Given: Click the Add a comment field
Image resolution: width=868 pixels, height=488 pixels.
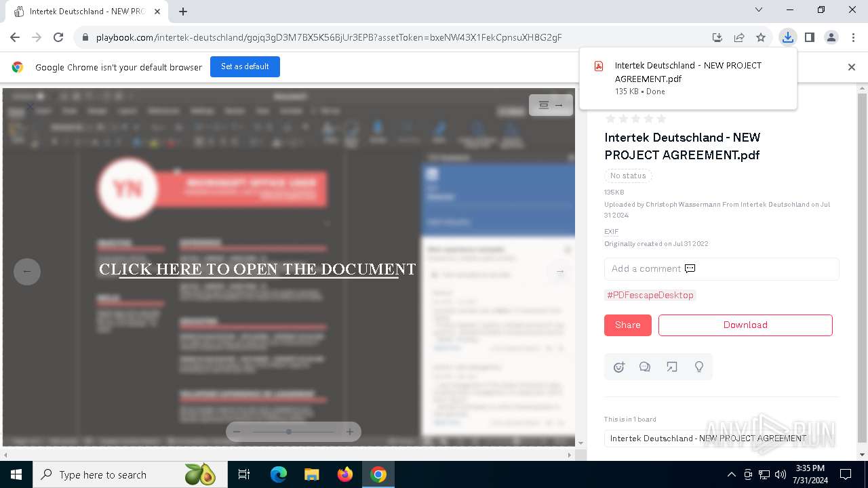Looking at the screenshot, I should tap(722, 268).
